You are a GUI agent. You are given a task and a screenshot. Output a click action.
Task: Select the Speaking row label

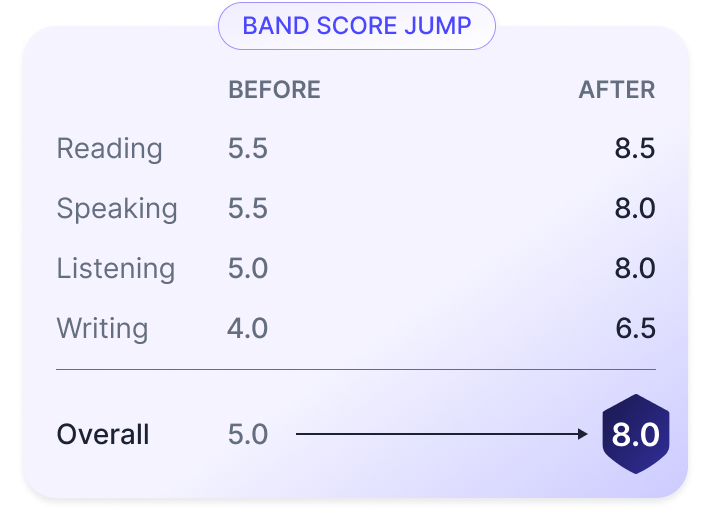(116, 209)
